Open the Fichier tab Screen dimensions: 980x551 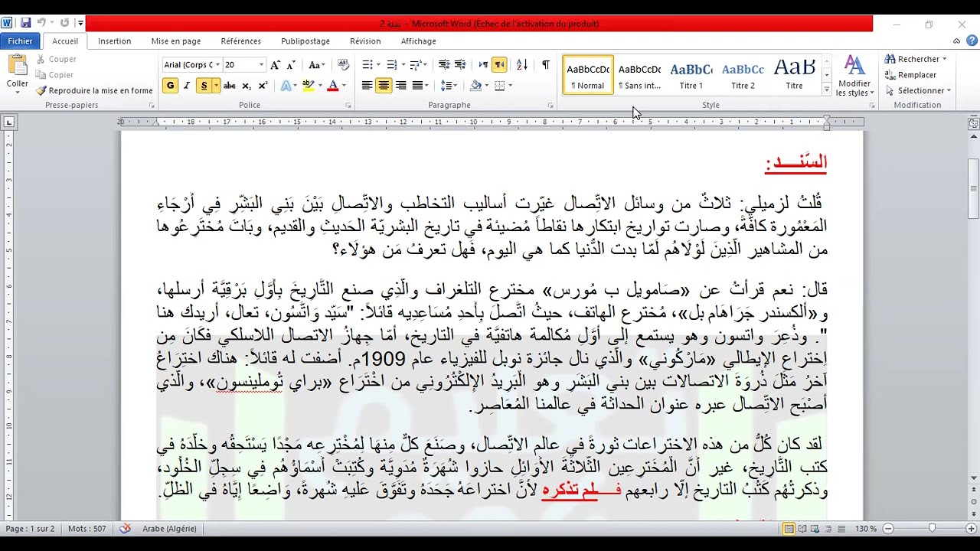[21, 41]
